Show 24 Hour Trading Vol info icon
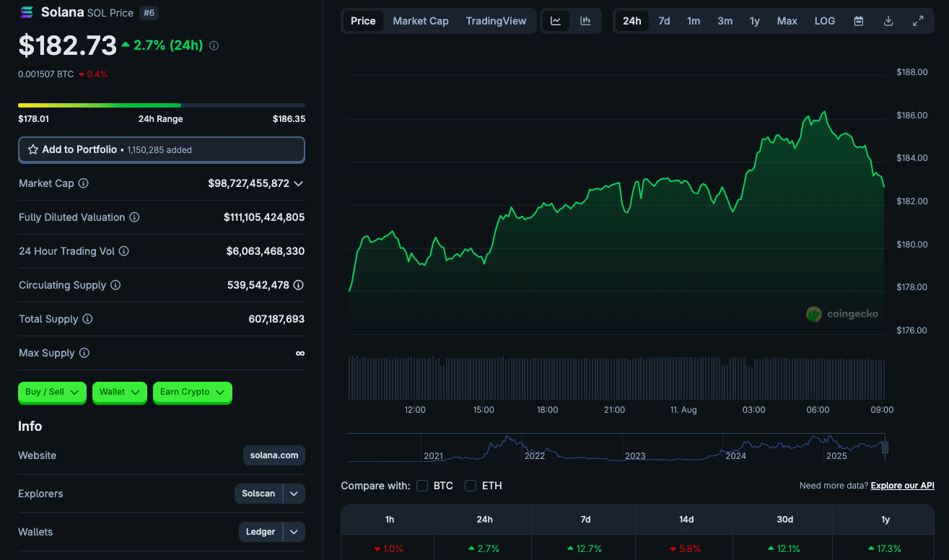The width and height of the screenshot is (949, 560). pos(124,251)
